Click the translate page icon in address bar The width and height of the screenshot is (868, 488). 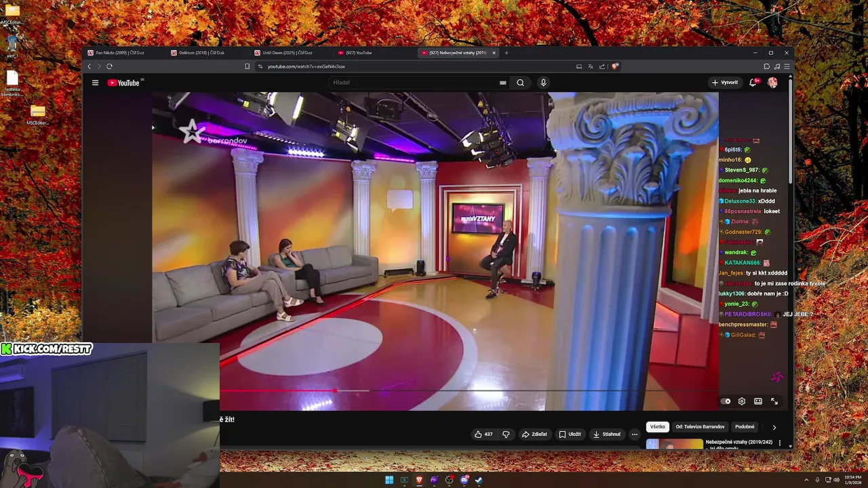click(591, 66)
